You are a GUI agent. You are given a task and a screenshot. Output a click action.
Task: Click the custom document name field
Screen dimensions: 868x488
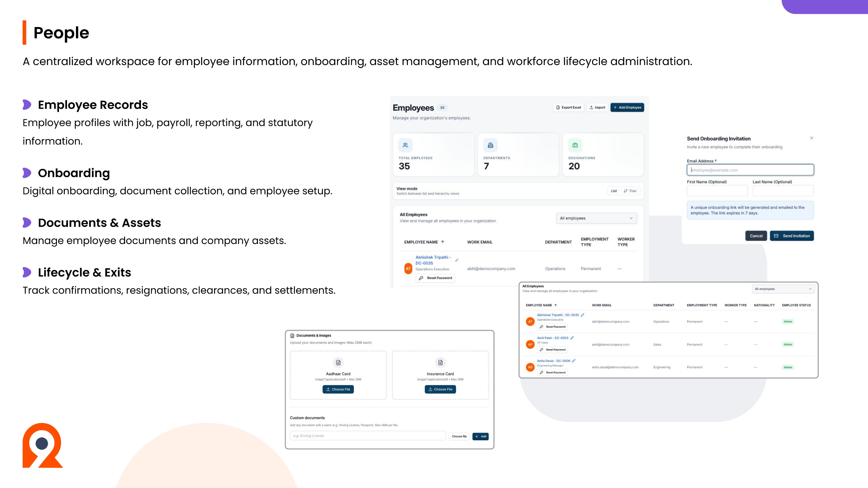click(x=368, y=436)
